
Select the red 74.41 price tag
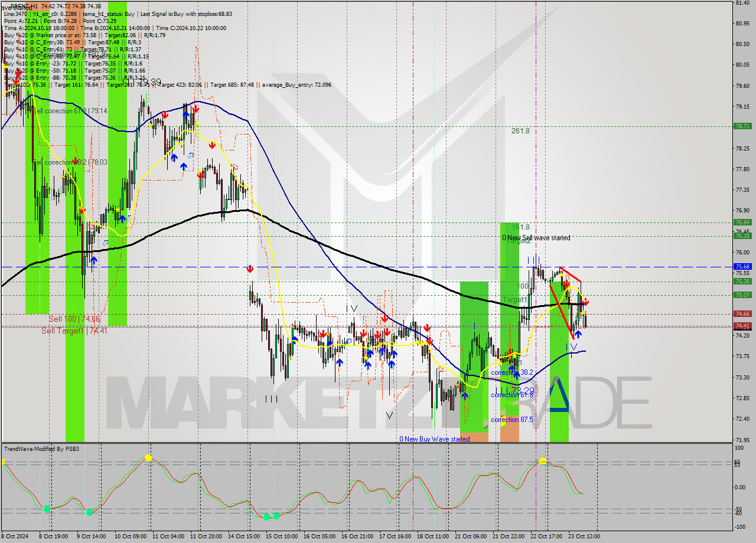[x=742, y=326]
